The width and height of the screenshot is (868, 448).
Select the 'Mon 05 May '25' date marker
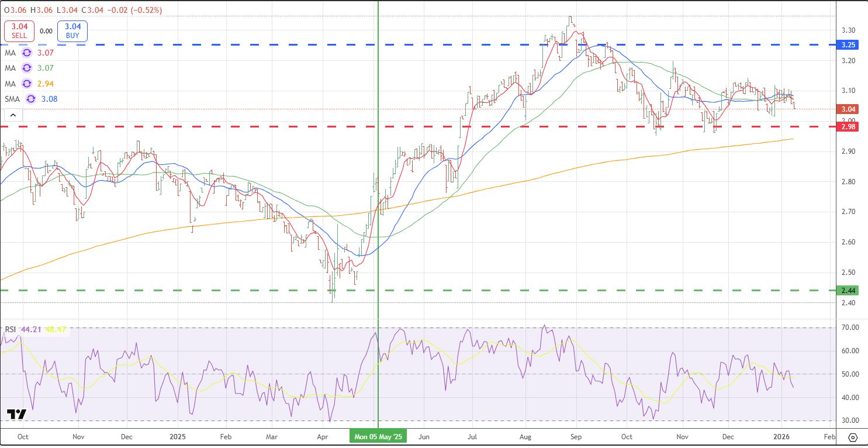[x=378, y=437]
